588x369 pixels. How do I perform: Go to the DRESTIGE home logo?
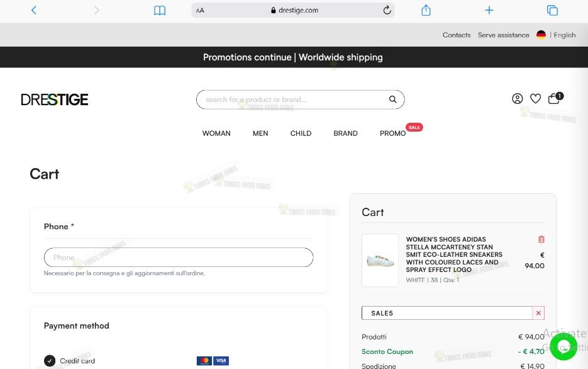pyautogui.click(x=55, y=99)
